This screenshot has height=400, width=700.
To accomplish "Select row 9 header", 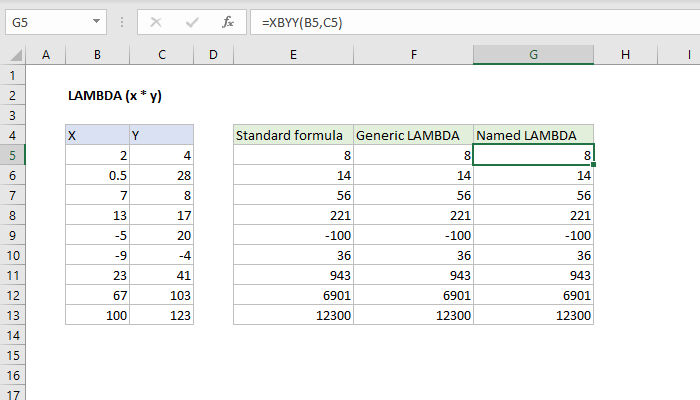I will pos(12,235).
